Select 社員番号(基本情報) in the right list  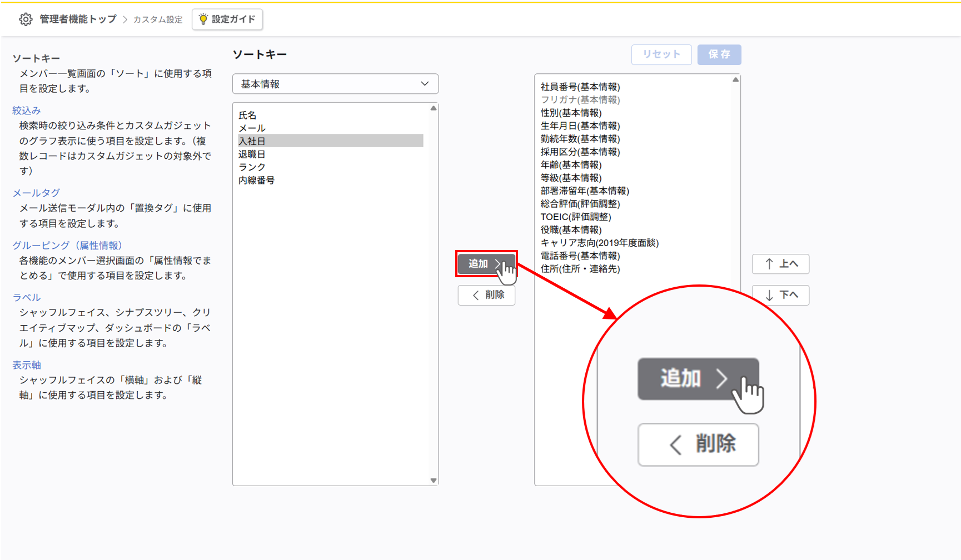pos(580,87)
